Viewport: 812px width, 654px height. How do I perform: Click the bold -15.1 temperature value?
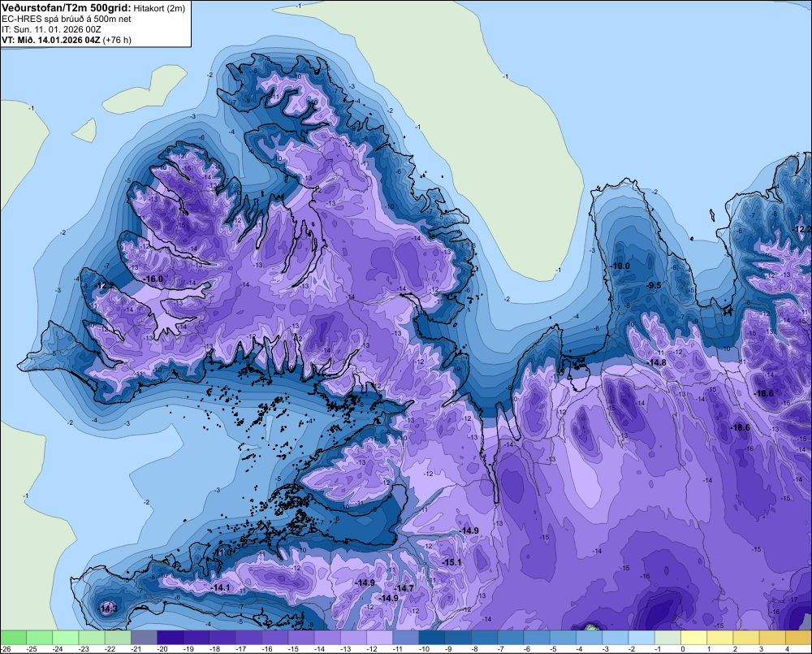(451, 562)
